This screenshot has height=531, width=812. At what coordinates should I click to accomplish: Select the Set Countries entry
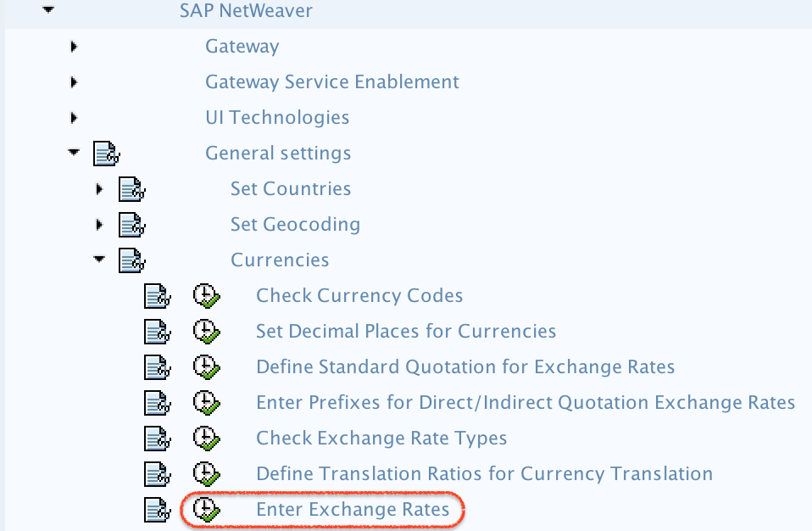(291, 188)
